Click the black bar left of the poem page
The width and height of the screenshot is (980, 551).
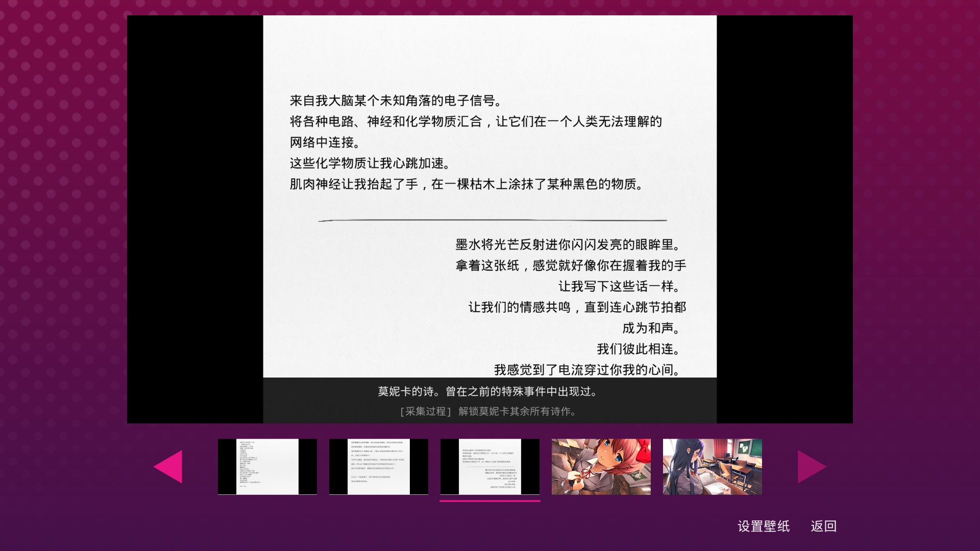coord(195,219)
